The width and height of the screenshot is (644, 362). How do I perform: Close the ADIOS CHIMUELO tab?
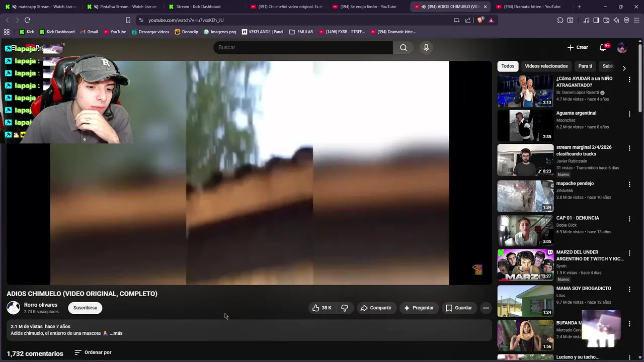point(485,7)
